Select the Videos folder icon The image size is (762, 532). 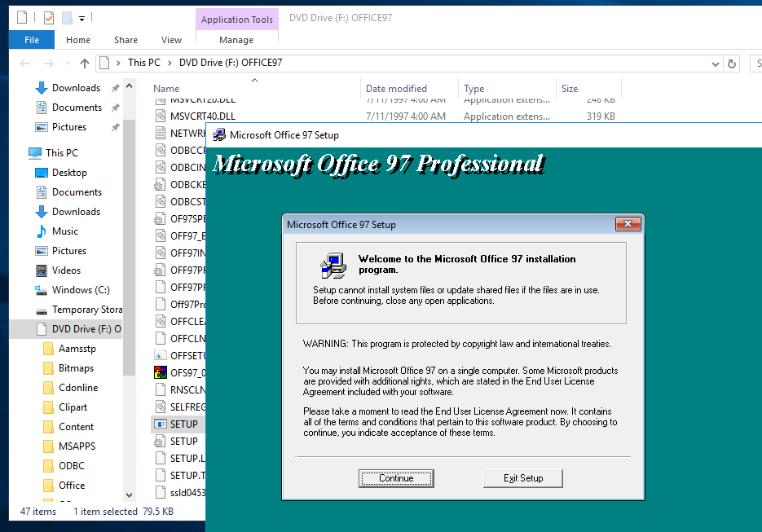[42, 270]
